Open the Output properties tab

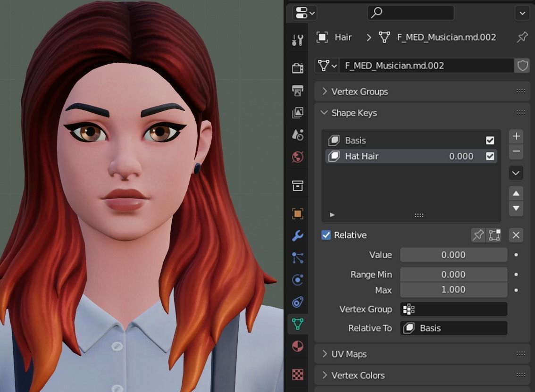[x=298, y=91]
